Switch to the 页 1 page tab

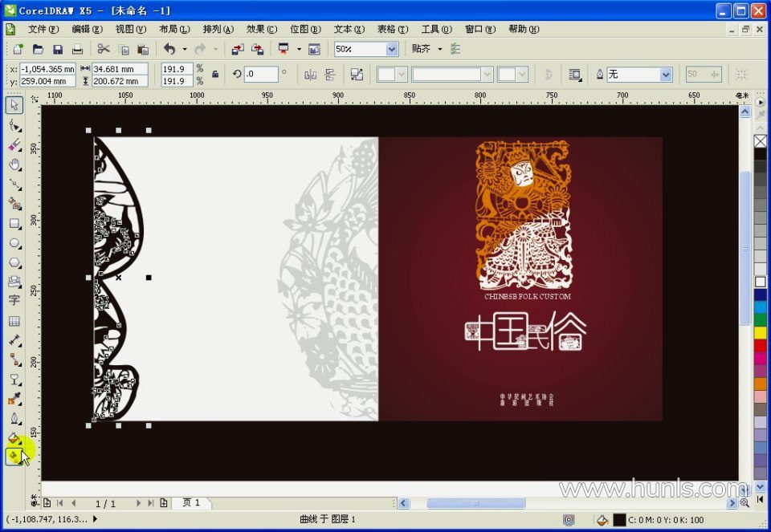[191, 503]
